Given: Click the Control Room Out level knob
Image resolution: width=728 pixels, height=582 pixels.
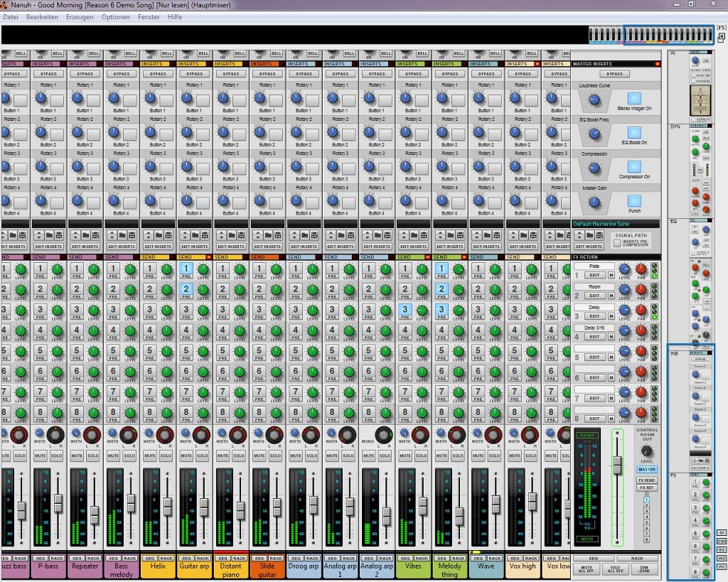Looking at the screenshot, I should tap(646, 451).
